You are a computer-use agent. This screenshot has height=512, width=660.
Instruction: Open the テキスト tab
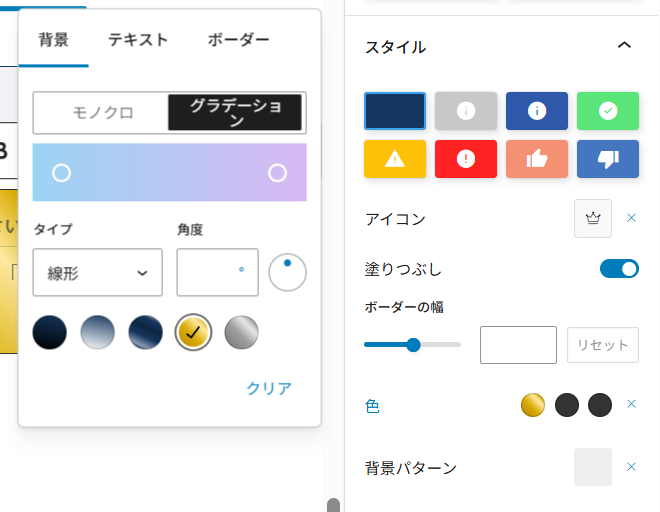(138, 41)
